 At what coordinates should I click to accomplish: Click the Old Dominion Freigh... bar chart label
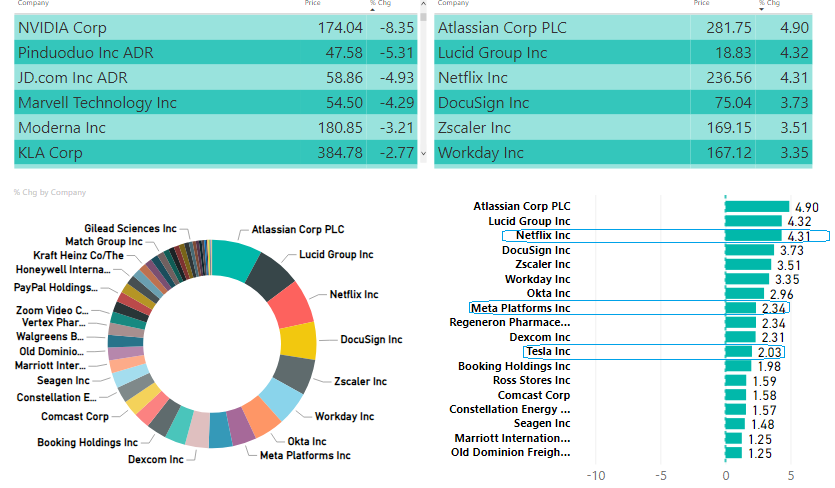[x=511, y=453]
